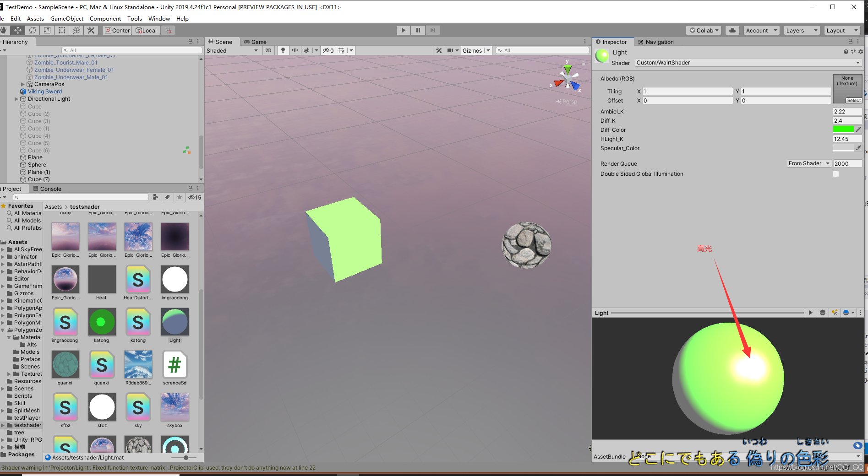Open the Component Editor Tools panel
Screen dimensions: 868x476
(439, 50)
